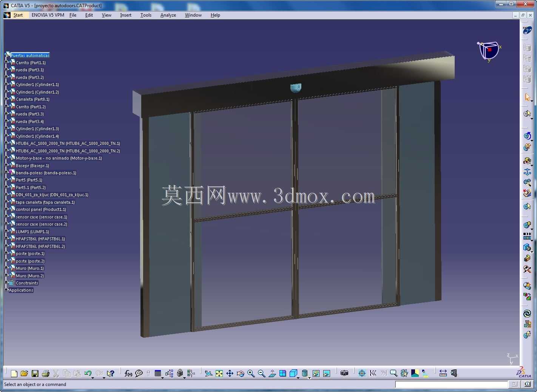The width and height of the screenshot is (537, 392).
Task: Click the Fix component anchor icon
Action: (527, 172)
